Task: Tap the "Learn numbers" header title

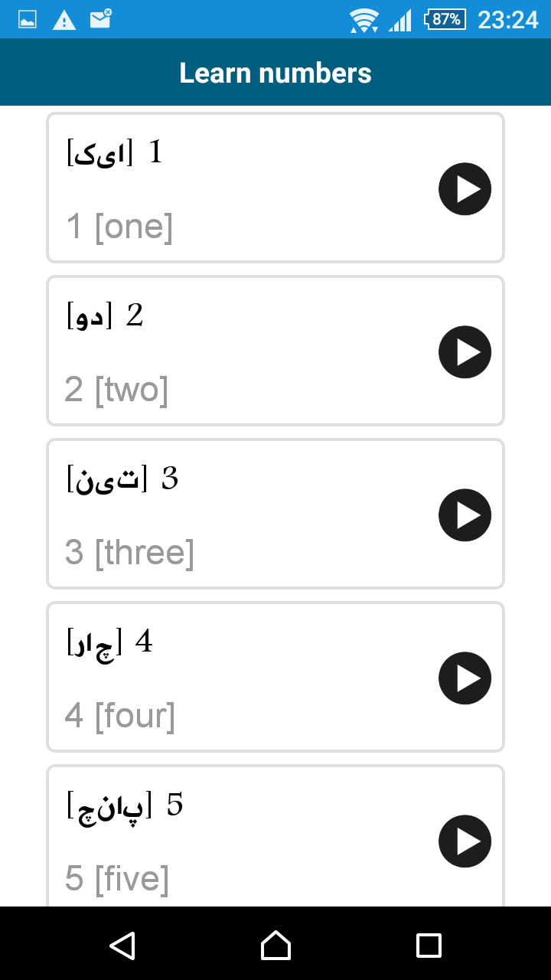Action: pos(275,73)
